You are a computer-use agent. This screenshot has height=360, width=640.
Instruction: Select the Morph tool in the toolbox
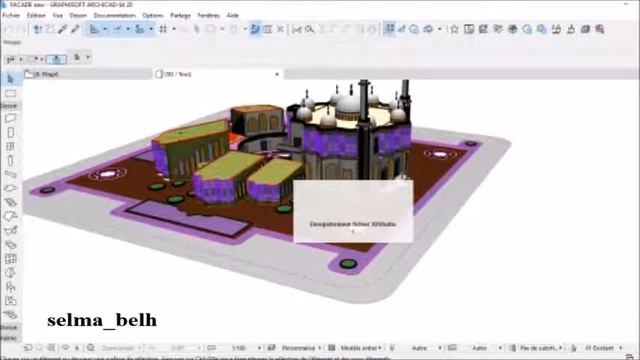11,273
